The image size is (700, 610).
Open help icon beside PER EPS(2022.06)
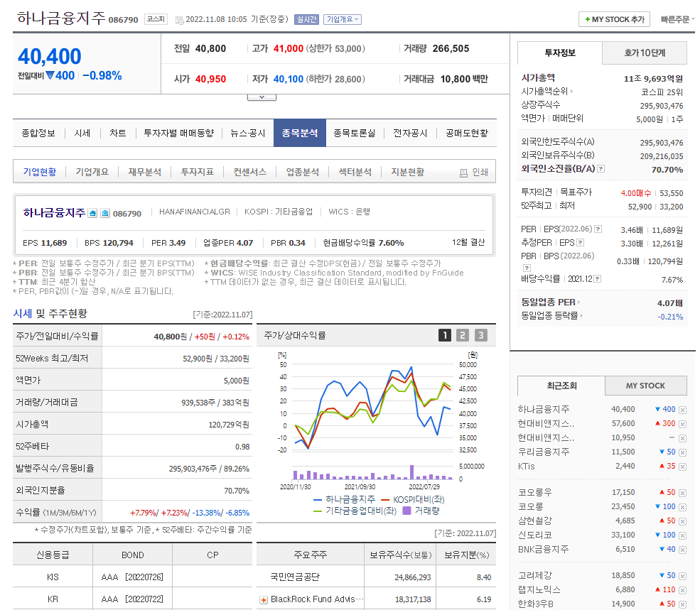point(598,229)
